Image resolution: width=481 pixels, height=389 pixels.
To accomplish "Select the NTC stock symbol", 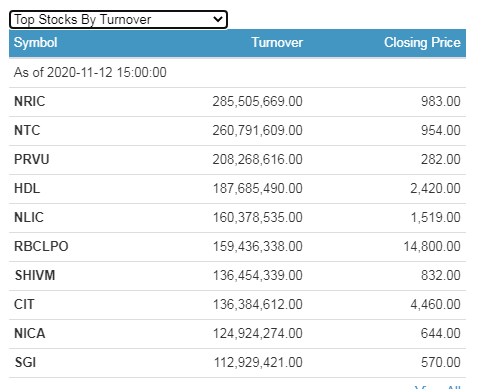I will point(27,130).
